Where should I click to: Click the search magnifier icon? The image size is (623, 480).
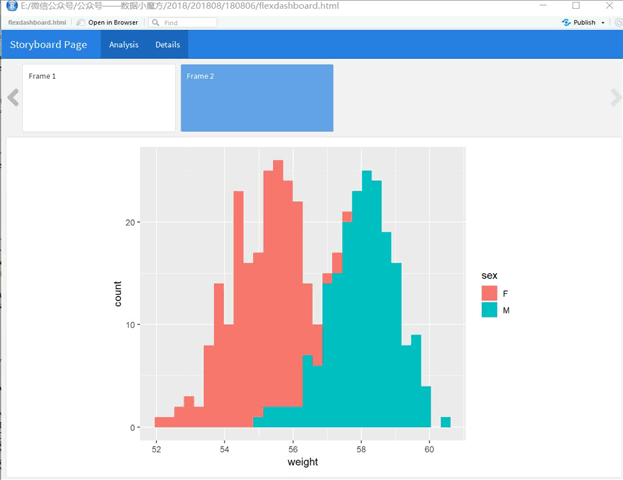(156, 23)
